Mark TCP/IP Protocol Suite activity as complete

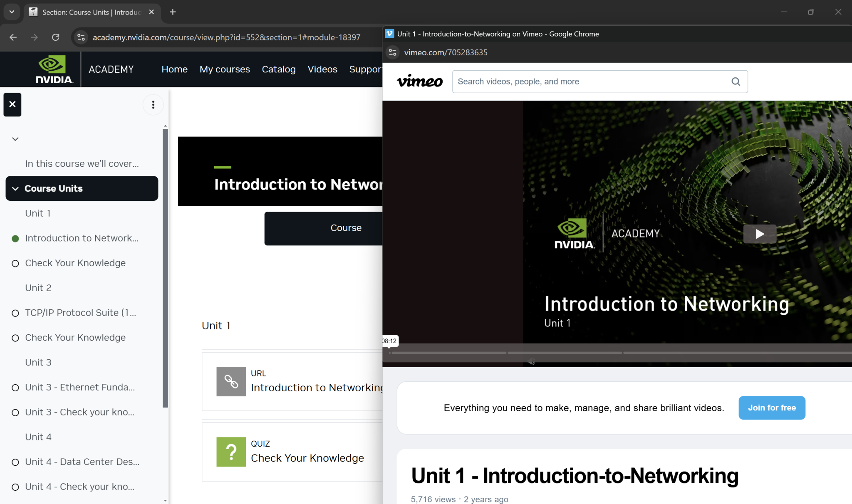pos(15,313)
